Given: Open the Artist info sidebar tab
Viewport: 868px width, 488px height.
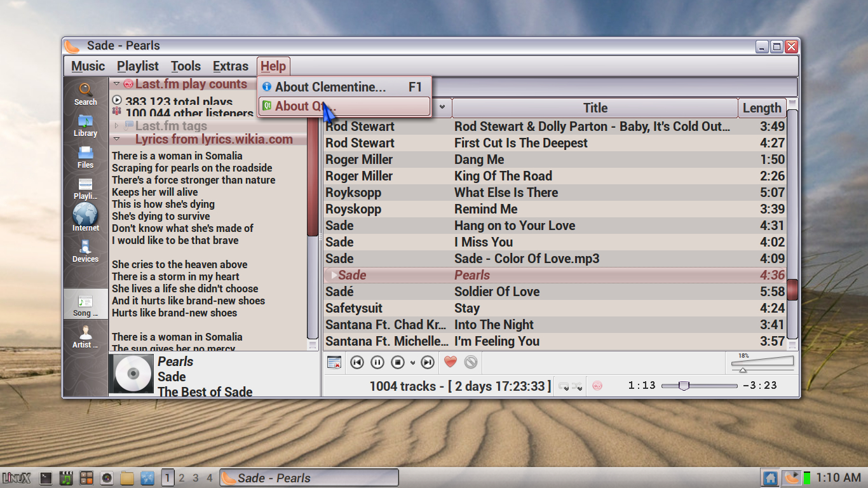Looking at the screenshot, I should [85, 337].
